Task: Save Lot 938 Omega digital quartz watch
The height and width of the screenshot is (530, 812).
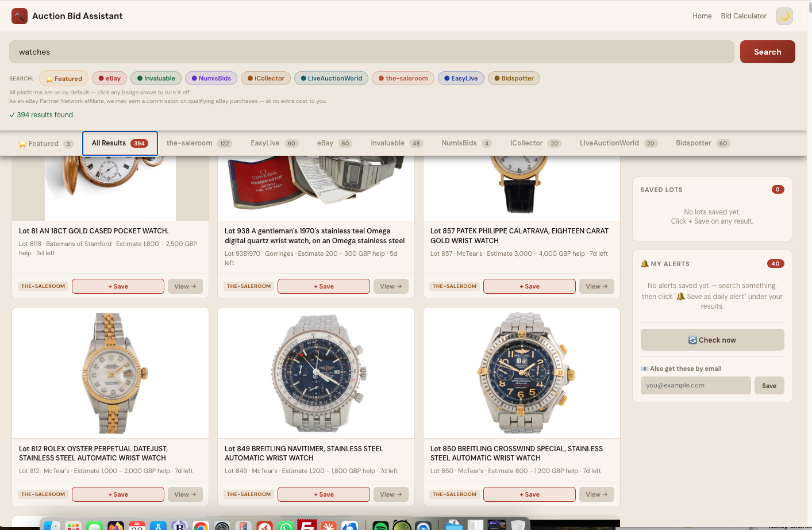Action: pos(324,286)
